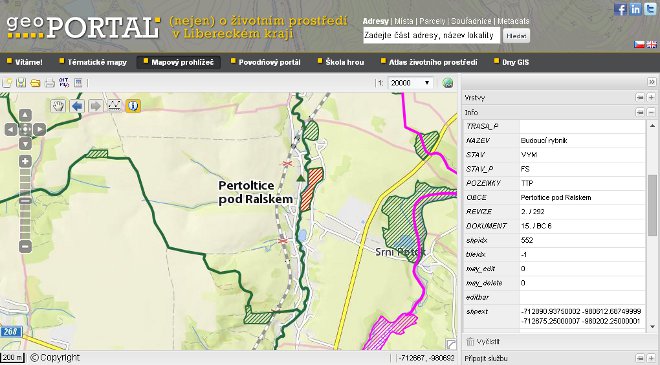Switch to Povodňový portál tab
Image resolution: width=660 pixels, height=365 pixels.
click(266, 62)
